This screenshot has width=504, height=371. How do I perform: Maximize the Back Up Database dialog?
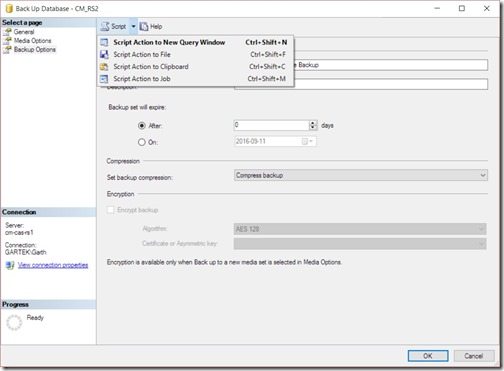[462, 9]
